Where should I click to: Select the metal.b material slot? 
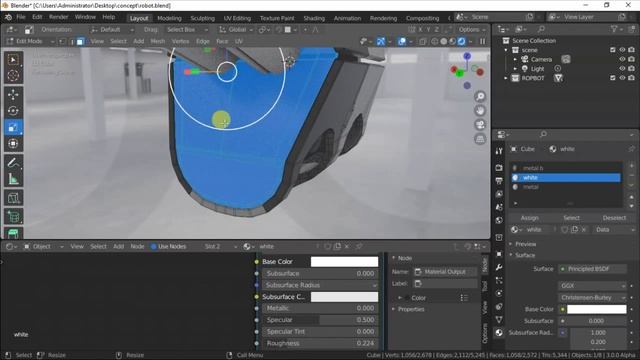(x=567, y=168)
